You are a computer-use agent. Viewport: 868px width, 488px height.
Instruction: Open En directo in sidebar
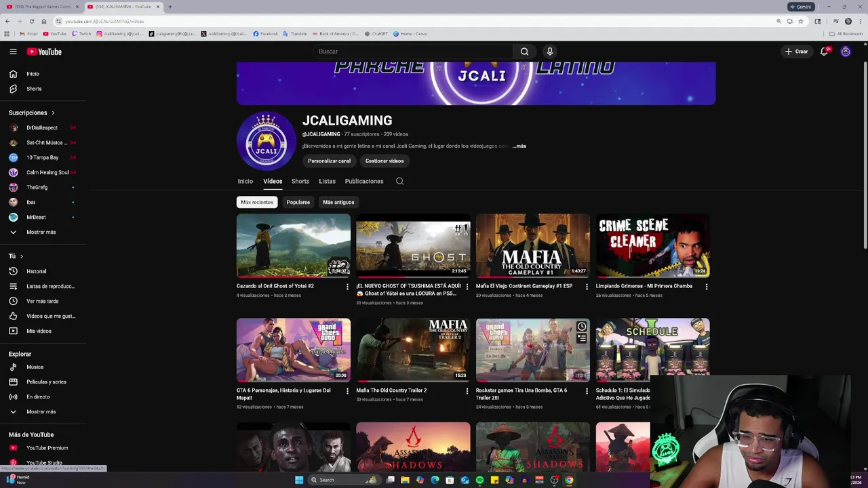38,396
